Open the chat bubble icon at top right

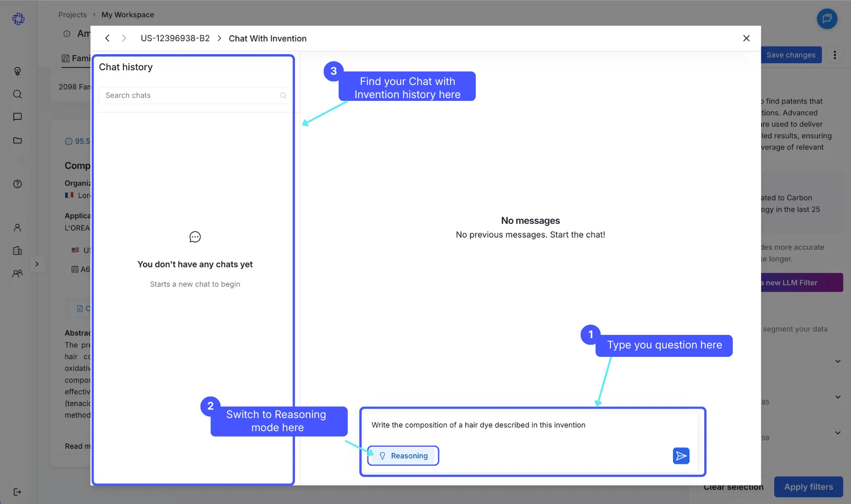(x=827, y=19)
